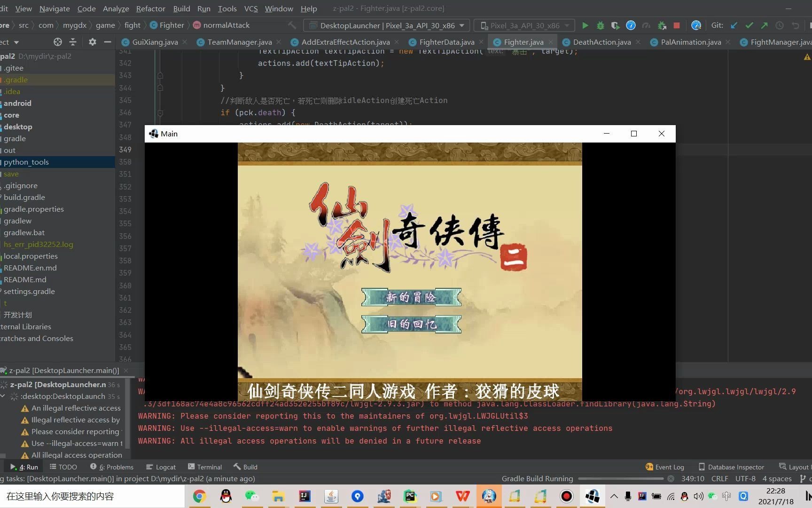Open the UTF-8 encoding selector
812x508 pixels.
coord(745,478)
